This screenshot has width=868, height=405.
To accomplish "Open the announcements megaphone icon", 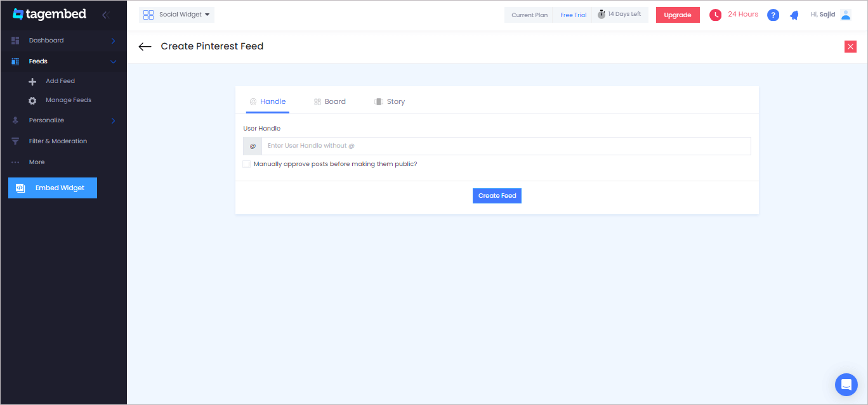I will click(794, 15).
